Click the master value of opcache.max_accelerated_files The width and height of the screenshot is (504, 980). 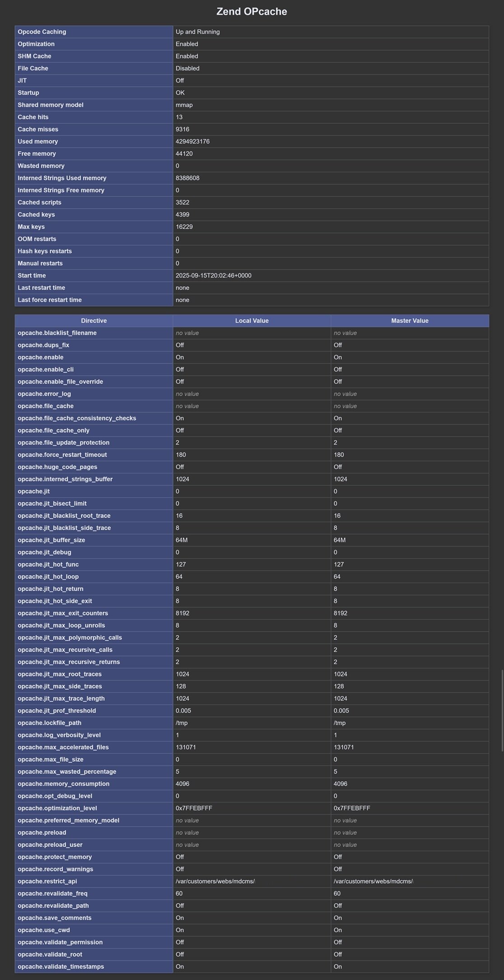coord(344,748)
